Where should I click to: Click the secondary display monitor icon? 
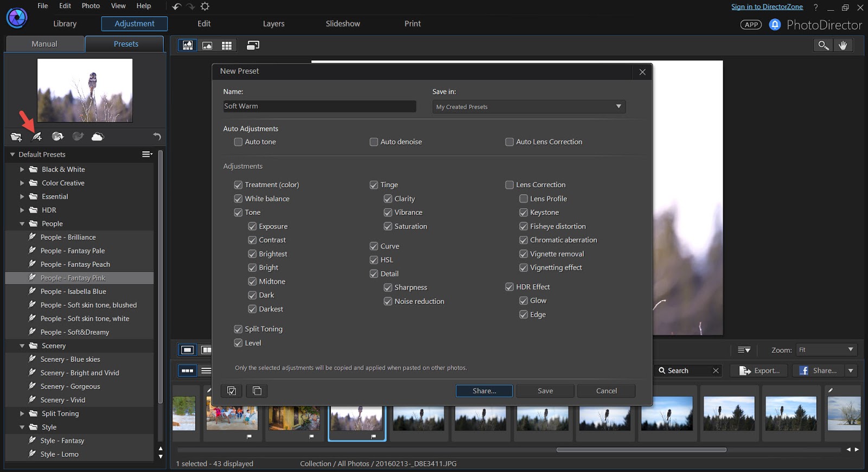tap(253, 46)
